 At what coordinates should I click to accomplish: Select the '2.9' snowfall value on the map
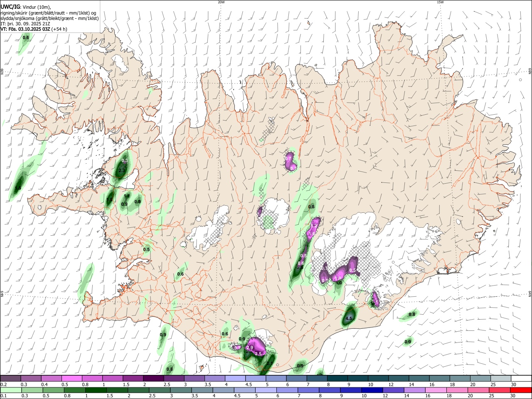(x=250, y=347)
